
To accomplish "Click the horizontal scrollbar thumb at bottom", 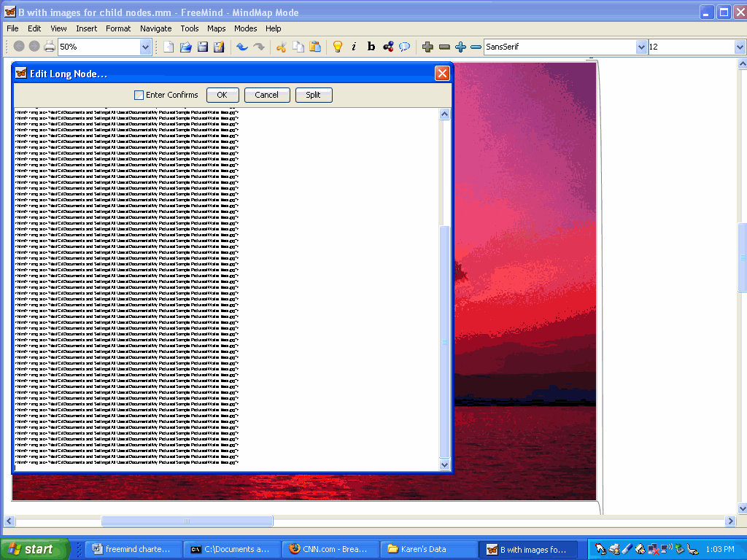I will (187, 521).
